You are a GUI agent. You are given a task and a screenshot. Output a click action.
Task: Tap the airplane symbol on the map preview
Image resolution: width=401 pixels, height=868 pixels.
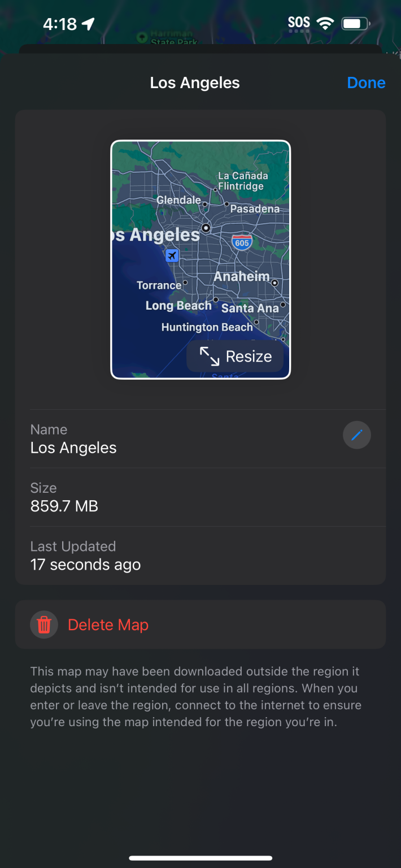click(x=172, y=255)
